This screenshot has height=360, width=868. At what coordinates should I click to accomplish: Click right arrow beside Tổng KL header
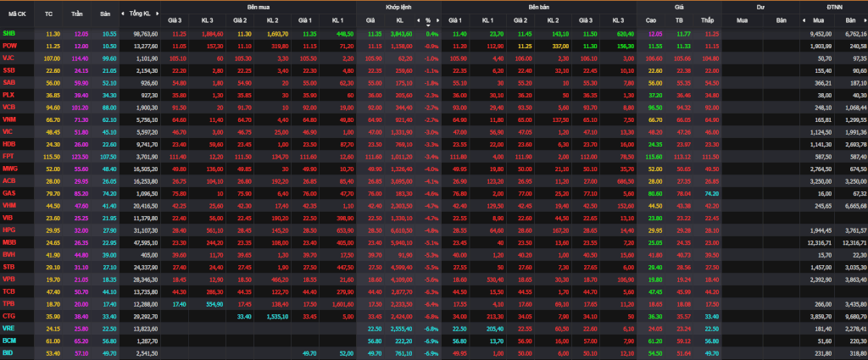pyautogui.click(x=156, y=13)
